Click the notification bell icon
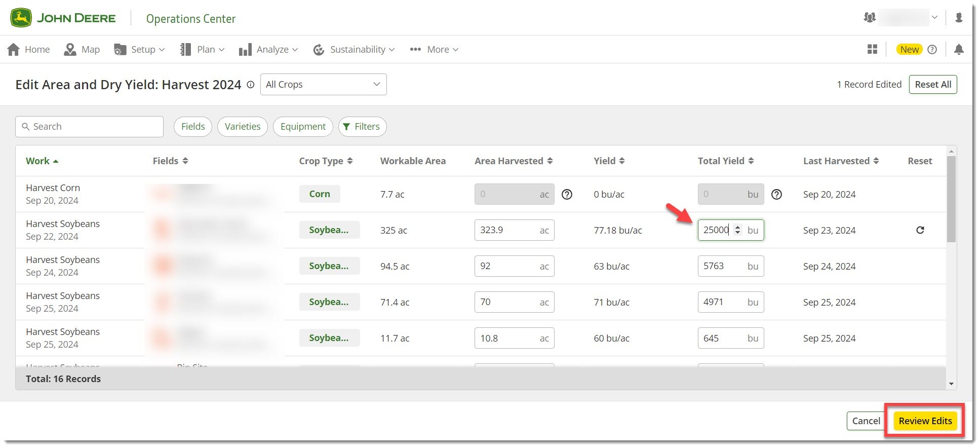This screenshot has width=980, height=448. pos(958,49)
